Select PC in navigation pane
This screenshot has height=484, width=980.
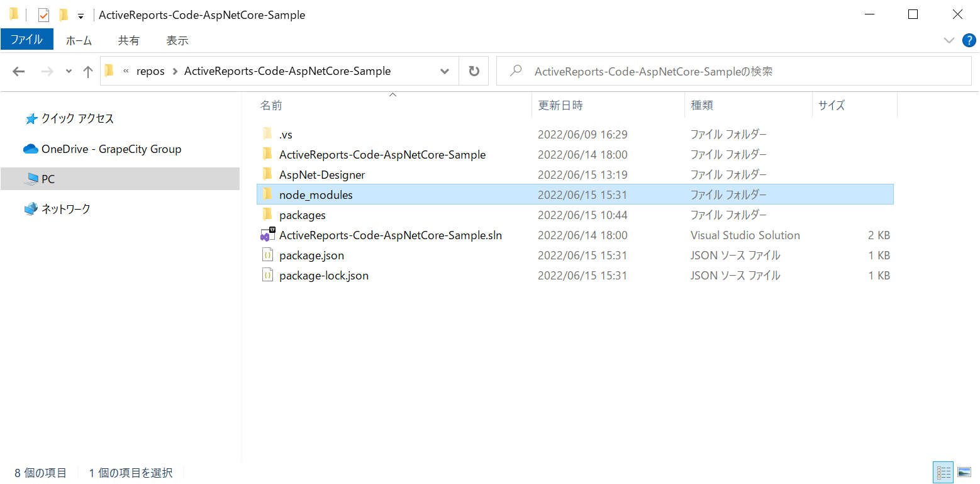tap(120, 179)
